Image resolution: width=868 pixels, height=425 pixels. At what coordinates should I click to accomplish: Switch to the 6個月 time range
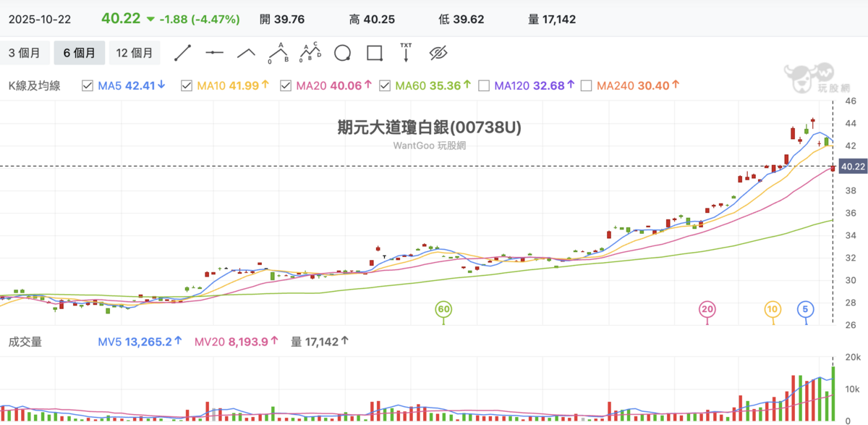click(x=80, y=53)
